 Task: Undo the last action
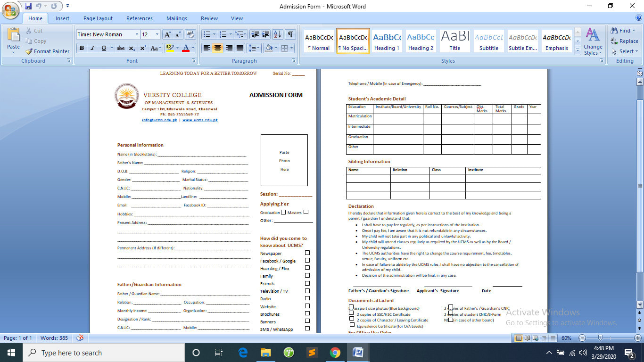(x=39, y=6)
